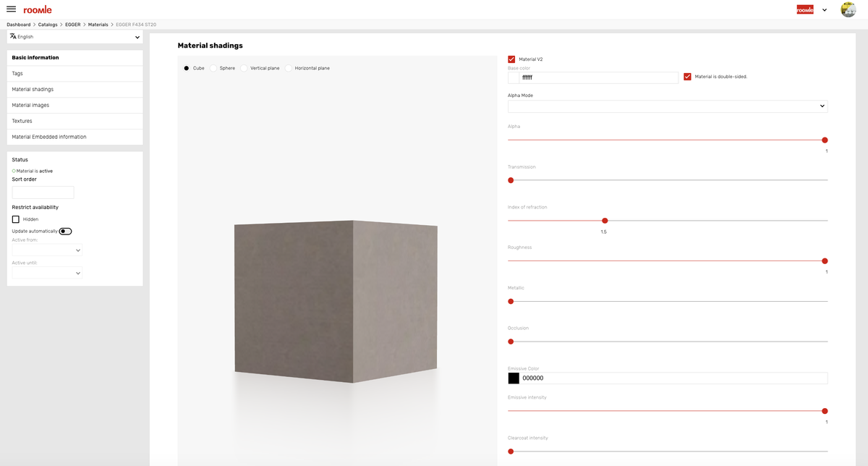Open the Material images section
This screenshot has width=868, height=466.
(32, 104)
